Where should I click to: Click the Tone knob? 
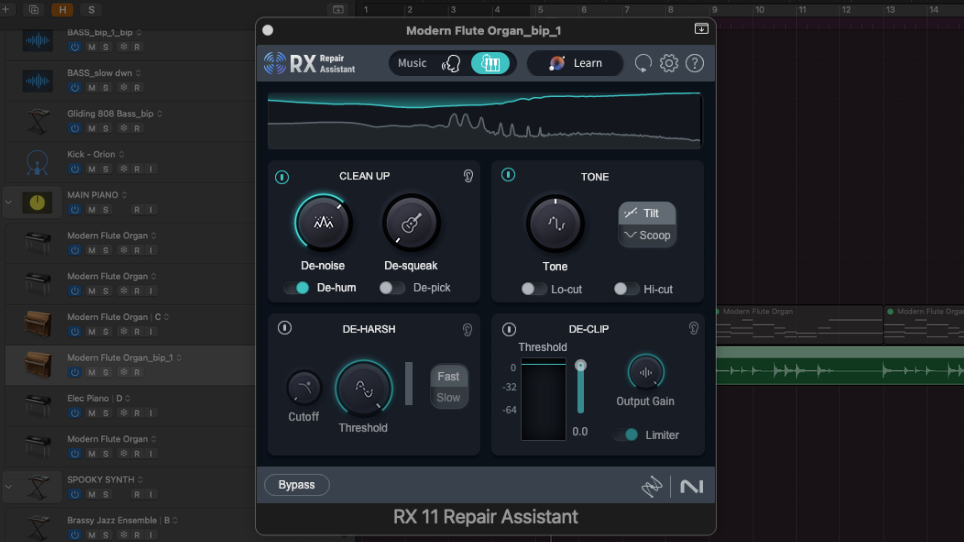pos(555,224)
